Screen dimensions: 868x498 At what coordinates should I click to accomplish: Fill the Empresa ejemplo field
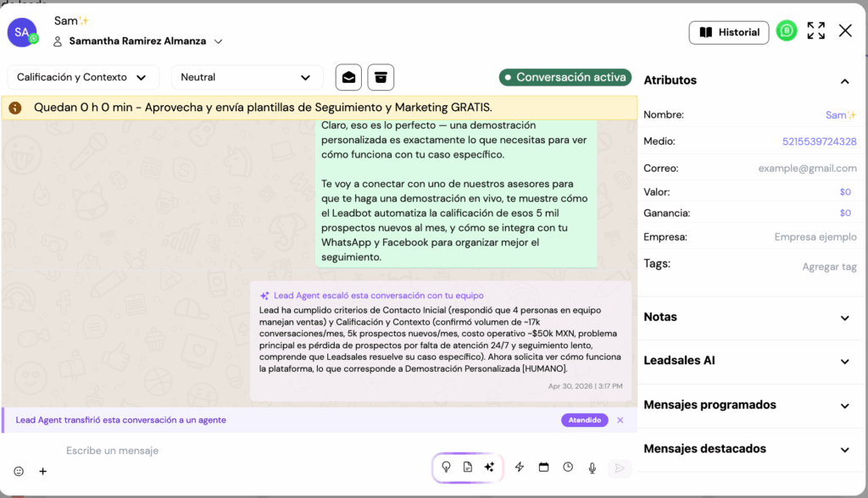815,237
